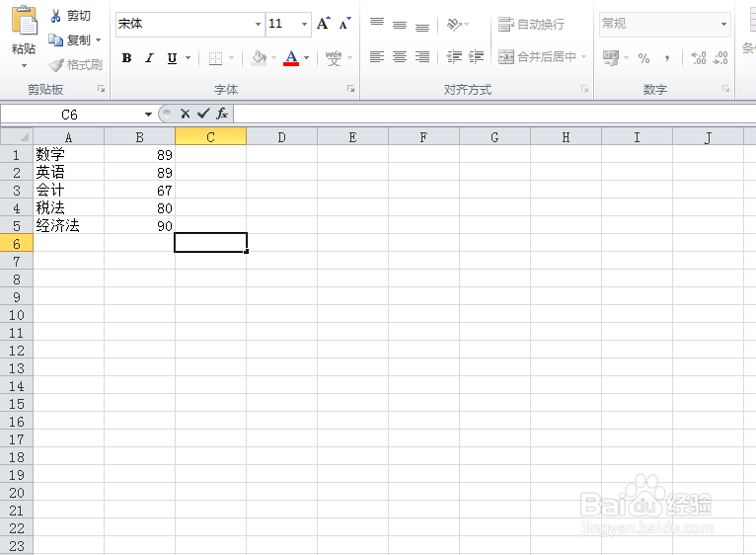Select cell with value 80

click(x=139, y=208)
